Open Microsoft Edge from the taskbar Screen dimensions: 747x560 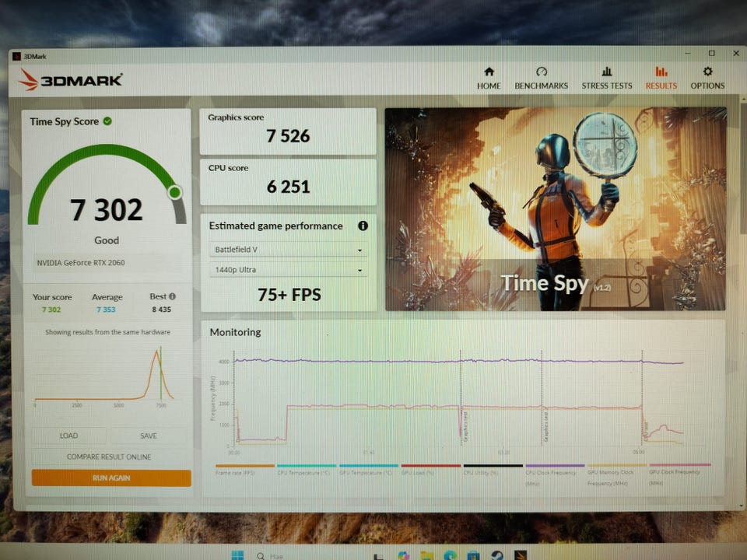(x=450, y=555)
